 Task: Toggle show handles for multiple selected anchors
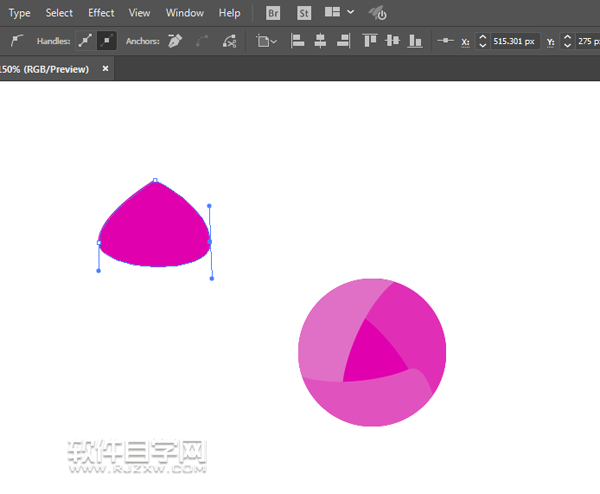[x=85, y=41]
